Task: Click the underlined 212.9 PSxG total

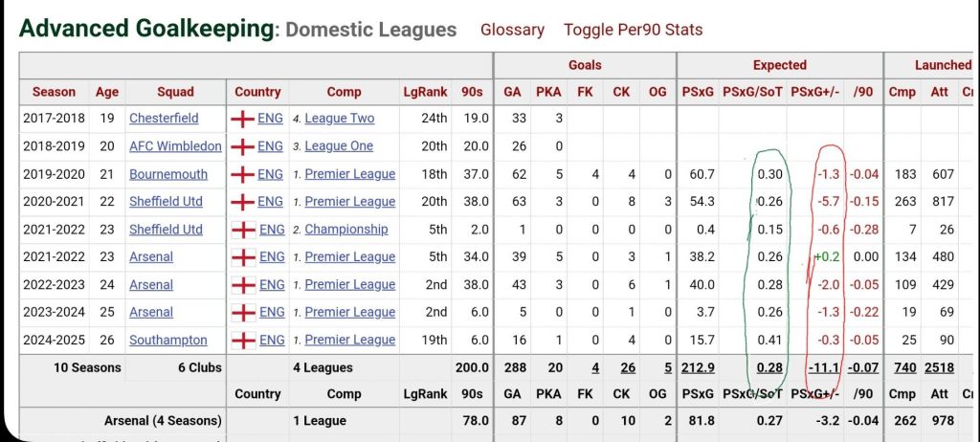Action: click(x=697, y=367)
